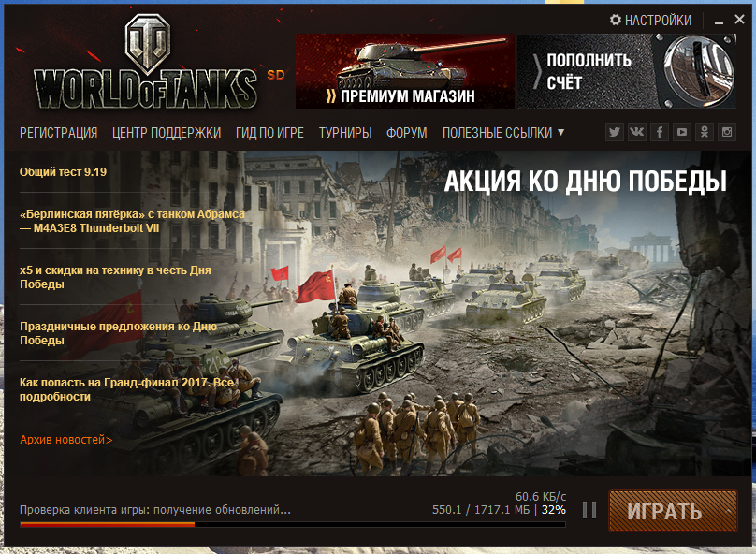The height and width of the screenshot is (554, 756).
Task: Open settings via the Настройки gear icon
Action: point(616,20)
